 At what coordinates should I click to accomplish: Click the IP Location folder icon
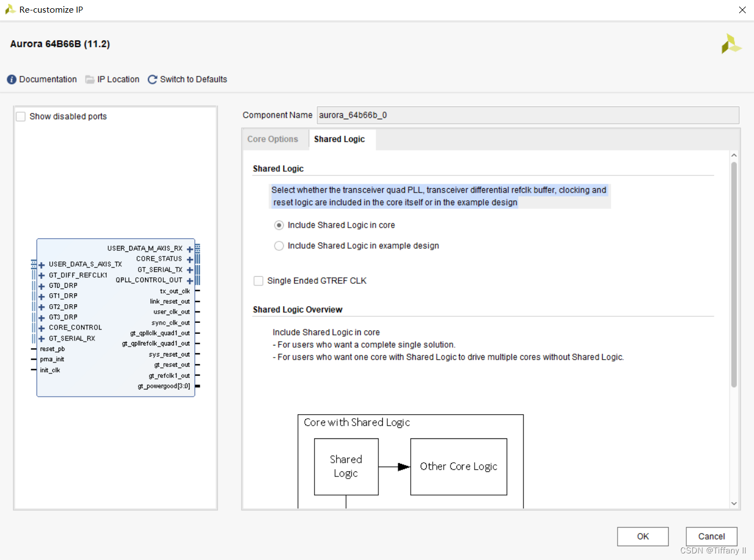[90, 80]
